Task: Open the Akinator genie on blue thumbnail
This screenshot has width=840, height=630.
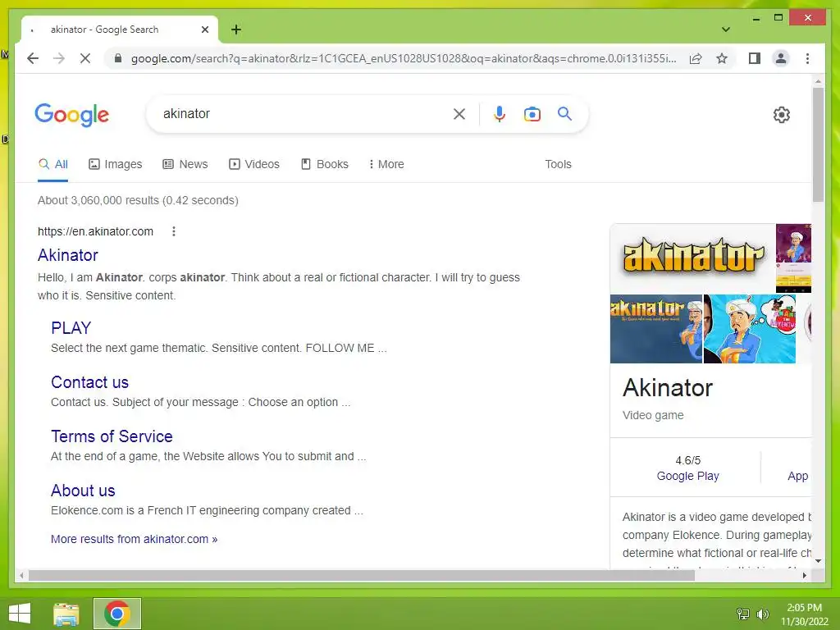Action: [655, 328]
